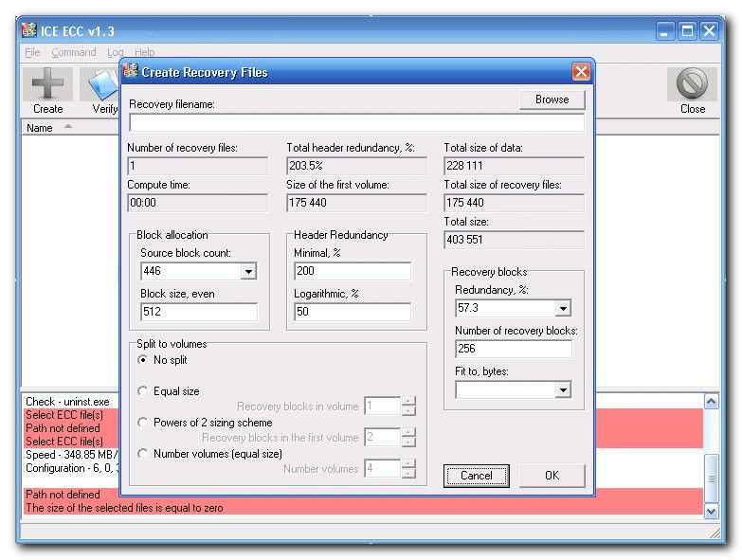Open the Help menu
This screenshot has width=742, height=560.
144,52
